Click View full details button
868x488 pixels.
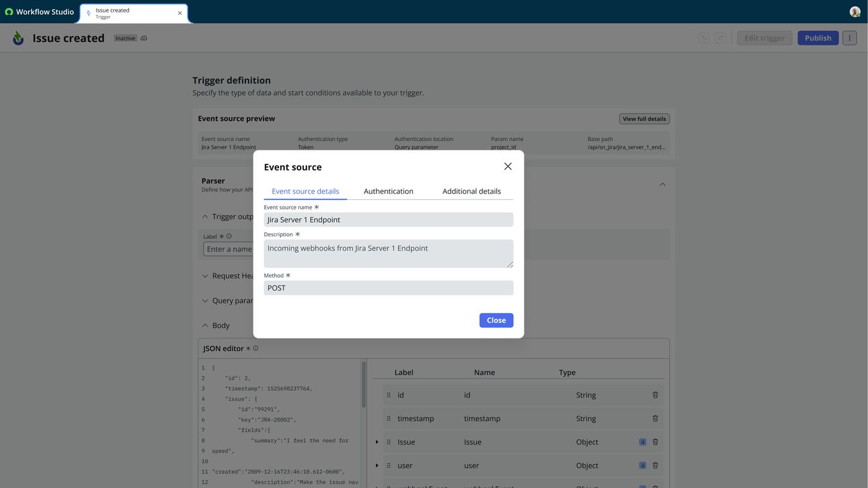pyautogui.click(x=644, y=118)
